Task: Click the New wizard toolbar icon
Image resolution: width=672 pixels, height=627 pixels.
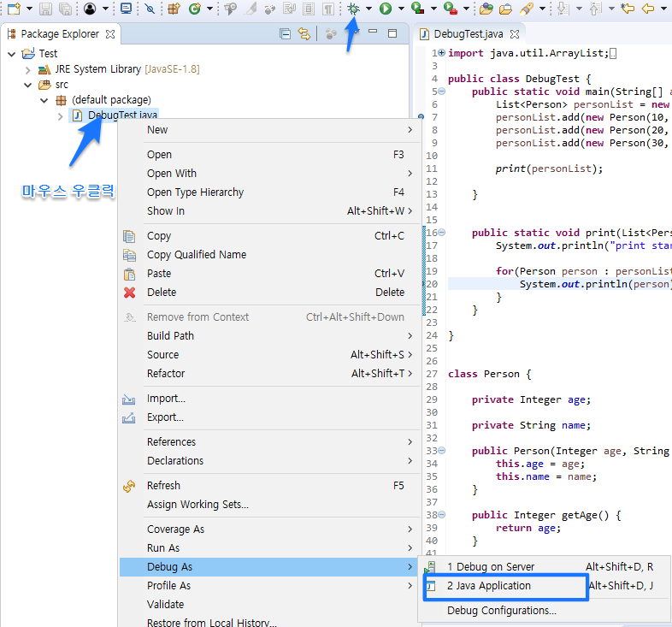Action: [14, 9]
